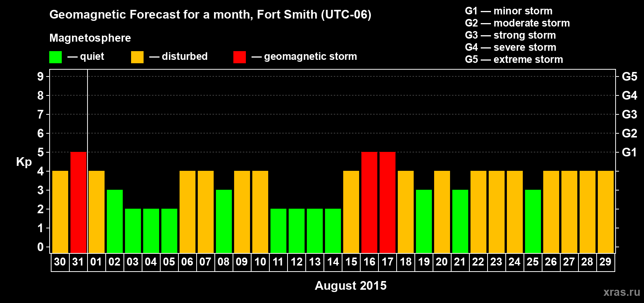Click 'G2 — moderate storm' legend text
Screen dimensions: 644x303
517,23
